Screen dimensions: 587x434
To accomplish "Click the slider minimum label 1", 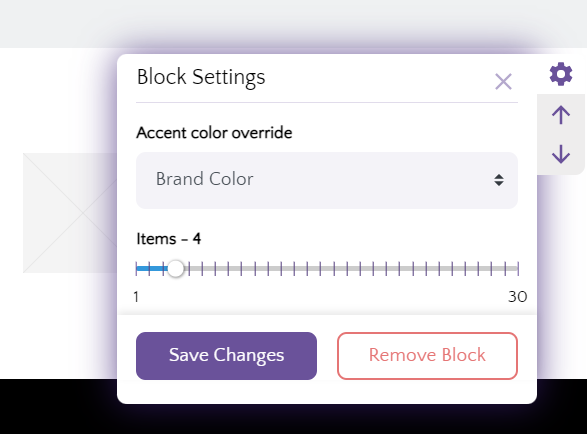I will [136, 297].
